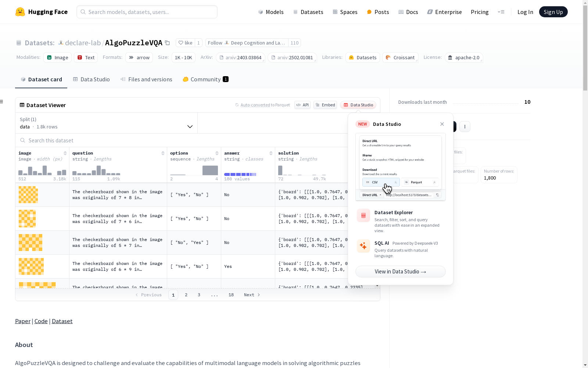Open the Code link

(41, 321)
